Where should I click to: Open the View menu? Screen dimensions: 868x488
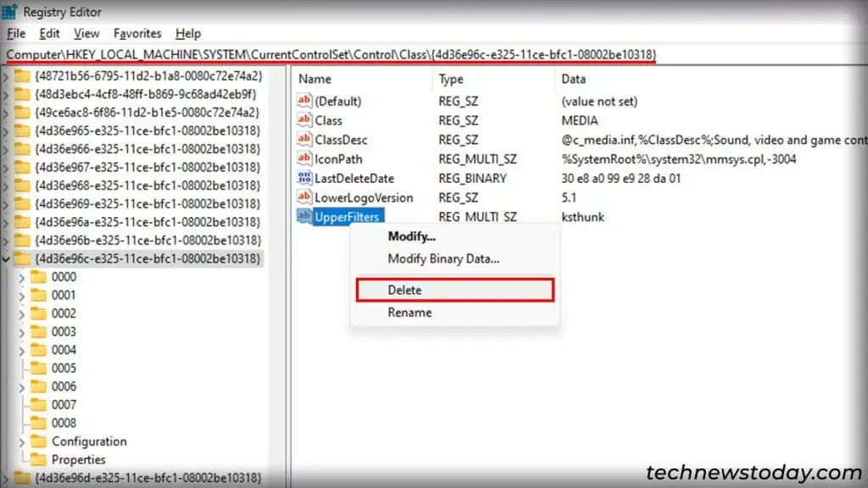point(86,33)
